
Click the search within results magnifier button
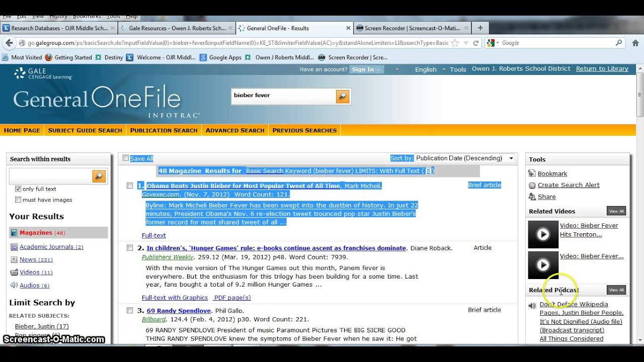pos(99,176)
